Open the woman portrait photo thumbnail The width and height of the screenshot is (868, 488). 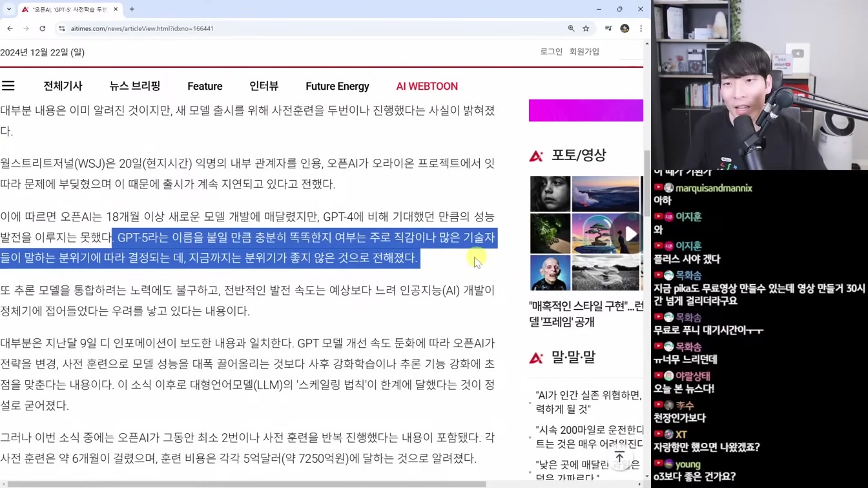tap(550, 194)
